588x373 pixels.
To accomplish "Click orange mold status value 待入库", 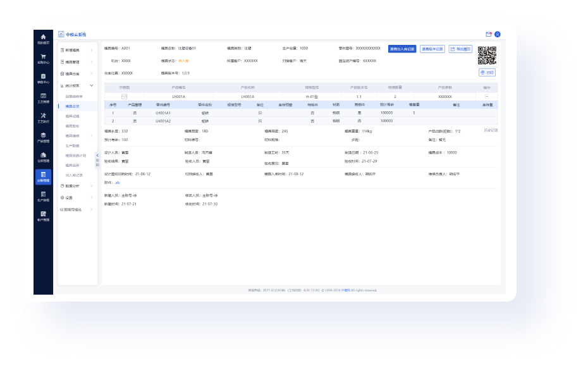I will pos(183,61).
